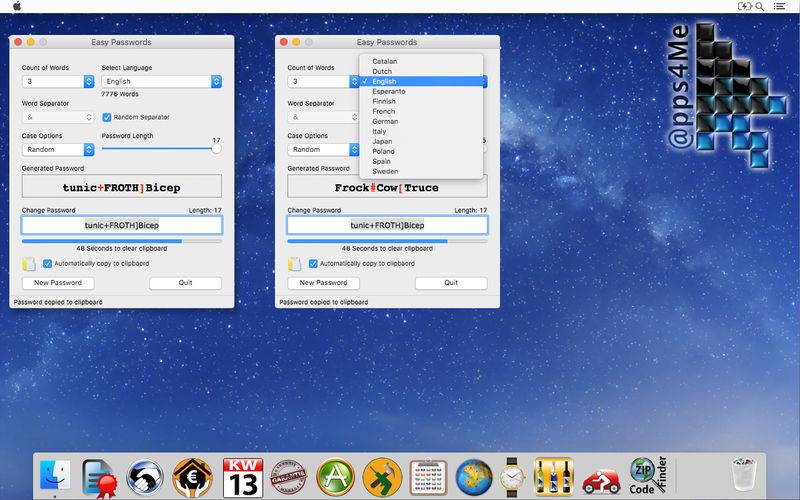Click 'Length: 17' label in the right window
Screen dimensions: 800x500
pyautogui.click(x=470, y=210)
